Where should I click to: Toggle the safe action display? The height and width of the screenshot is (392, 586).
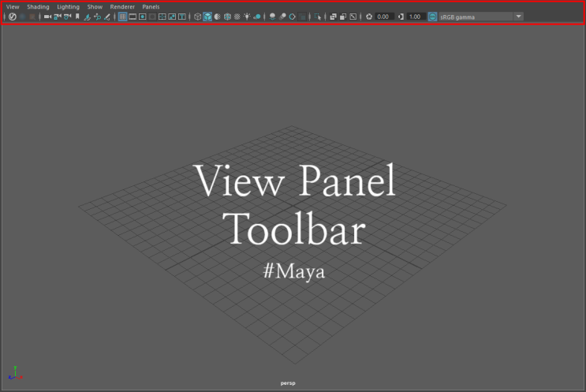tap(172, 17)
